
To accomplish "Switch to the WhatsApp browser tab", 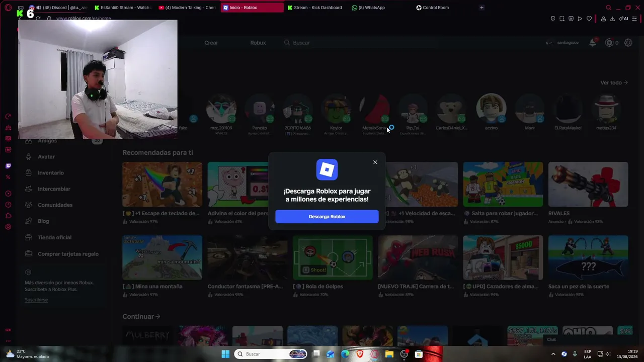I will click(379, 8).
